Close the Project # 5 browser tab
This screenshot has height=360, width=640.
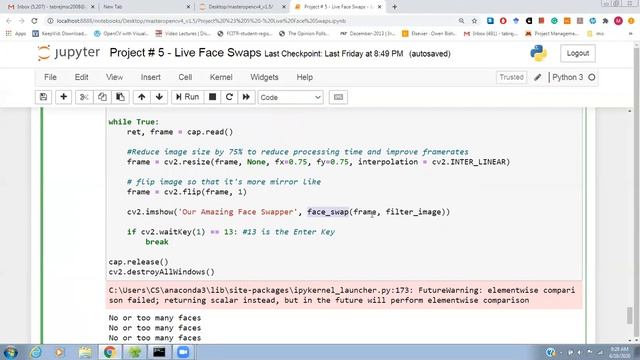[379, 7]
